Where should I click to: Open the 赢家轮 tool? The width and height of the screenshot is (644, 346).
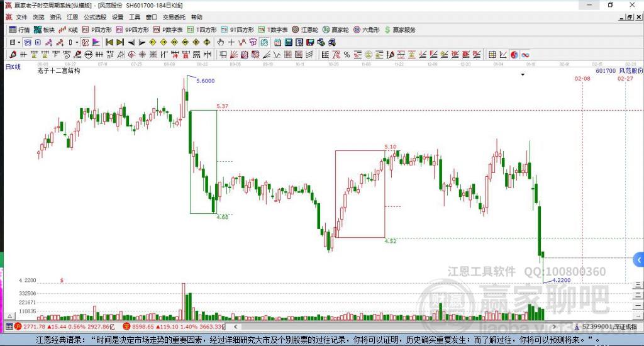pyautogui.click(x=336, y=30)
